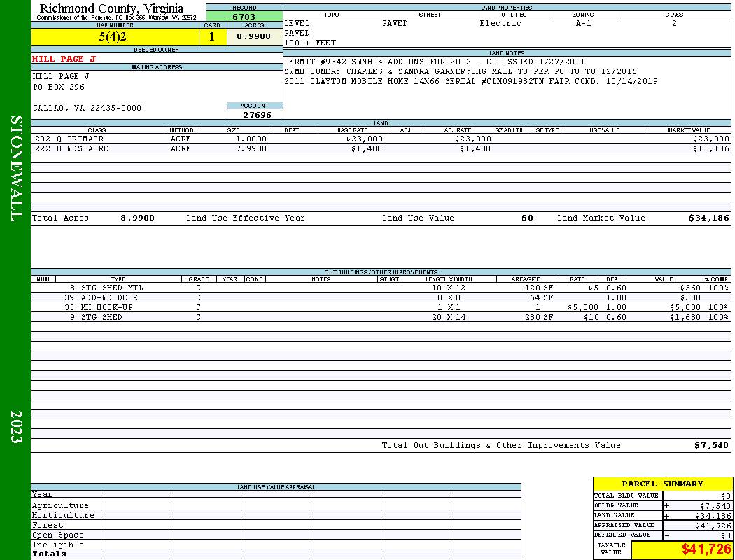The image size is (735, 560).
Task: Click the card number 1 field
Action: [x=212, y=37]
